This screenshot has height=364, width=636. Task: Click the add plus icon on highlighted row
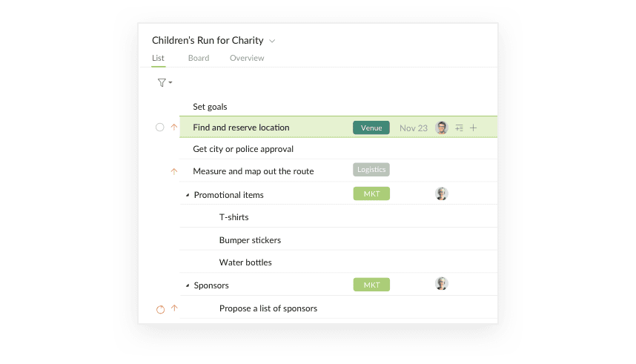(473, 128)
